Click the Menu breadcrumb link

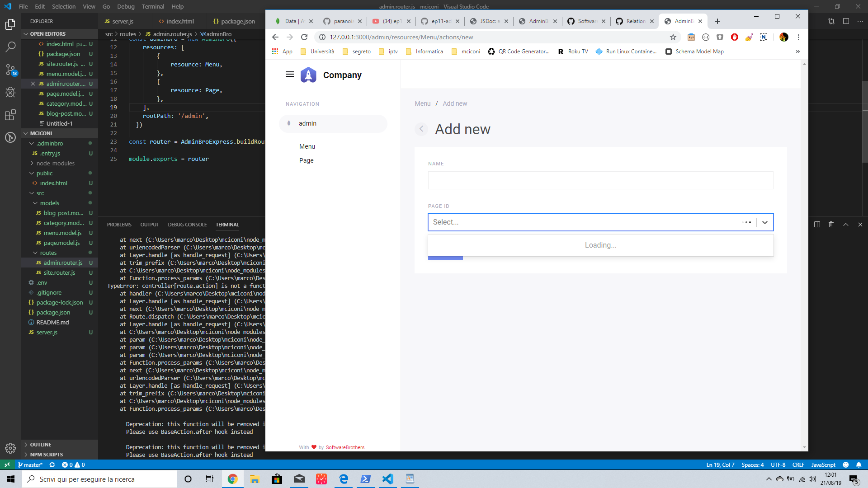click(x=422, y=103)
